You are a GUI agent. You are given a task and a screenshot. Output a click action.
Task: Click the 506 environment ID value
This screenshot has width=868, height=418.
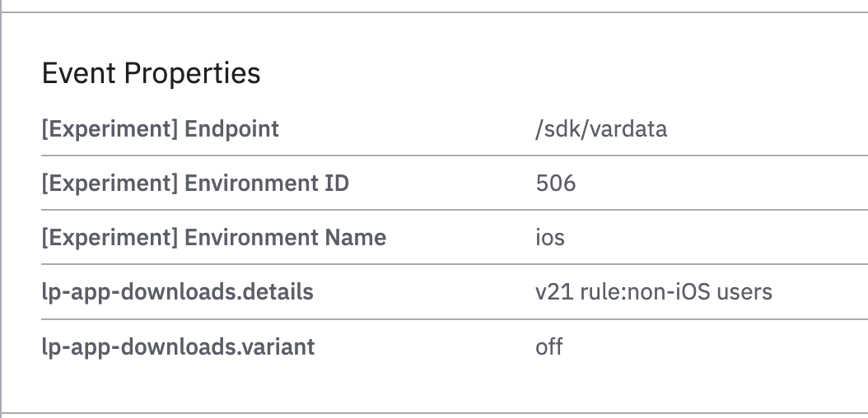click(x=555, y=183)
